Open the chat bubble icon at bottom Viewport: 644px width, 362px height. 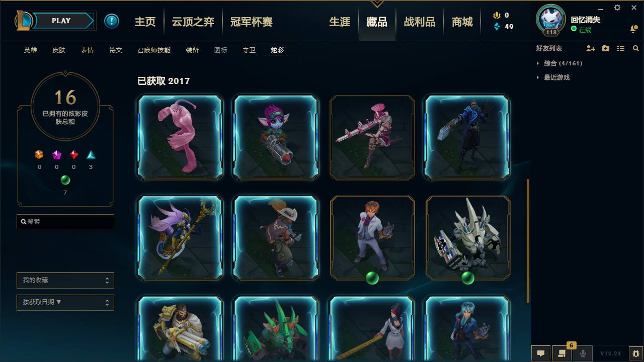(x=541, y=353)
